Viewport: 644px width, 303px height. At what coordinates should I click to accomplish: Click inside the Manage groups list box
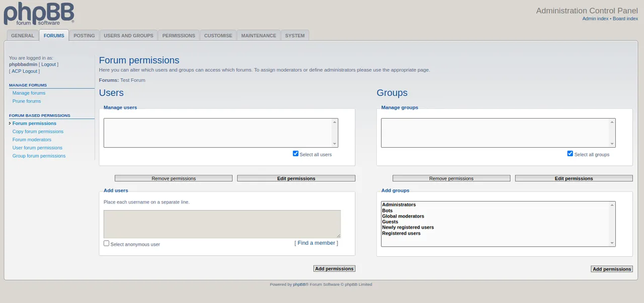tap(498, 133)
